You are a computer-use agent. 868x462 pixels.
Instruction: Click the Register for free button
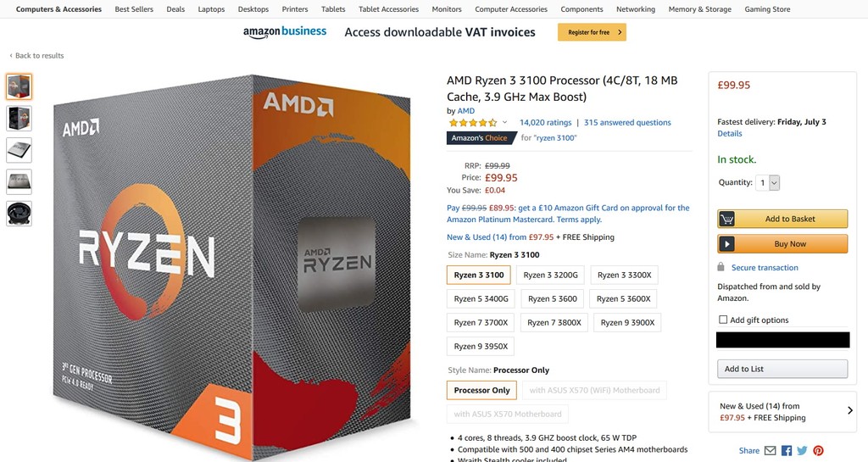[x=592, y=32]
